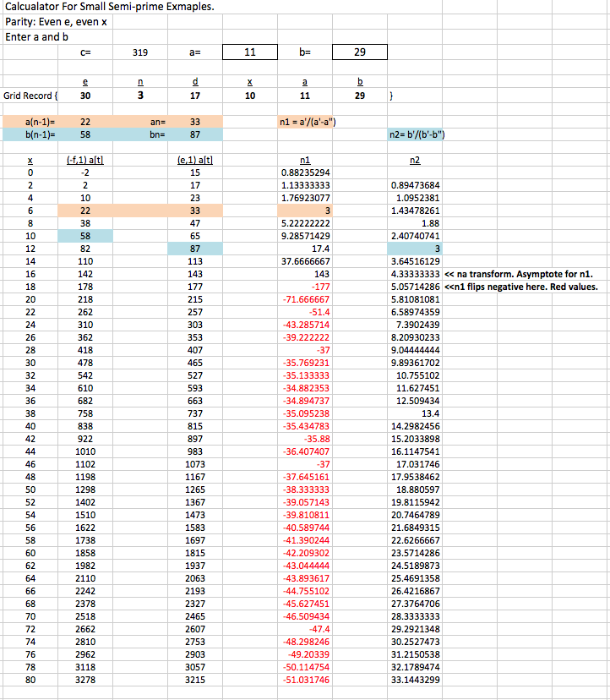Click the n2 value 28.3333333
The height and width of the screenshot is (700, 610).
click(415, 616)
